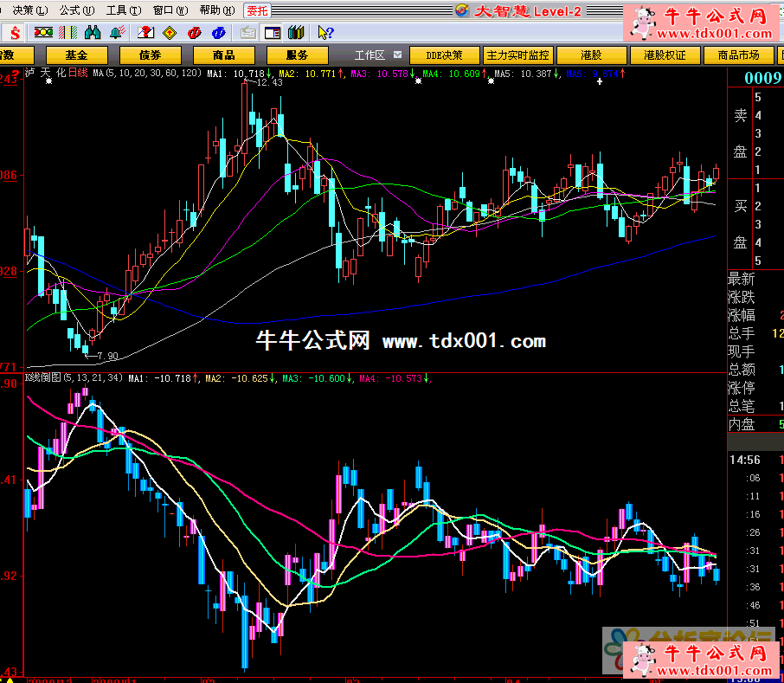Click the red italic circle icon
The height and width of the screenshot is (683, 784).
(x=196, y=33)
